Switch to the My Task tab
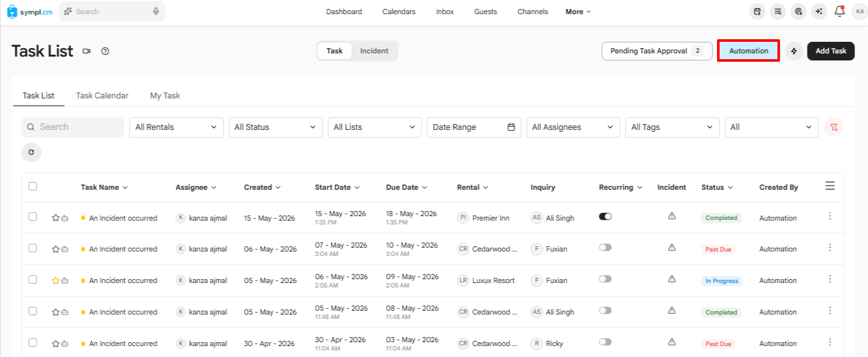This screenshot has height=357, width=868. (165, 95)
